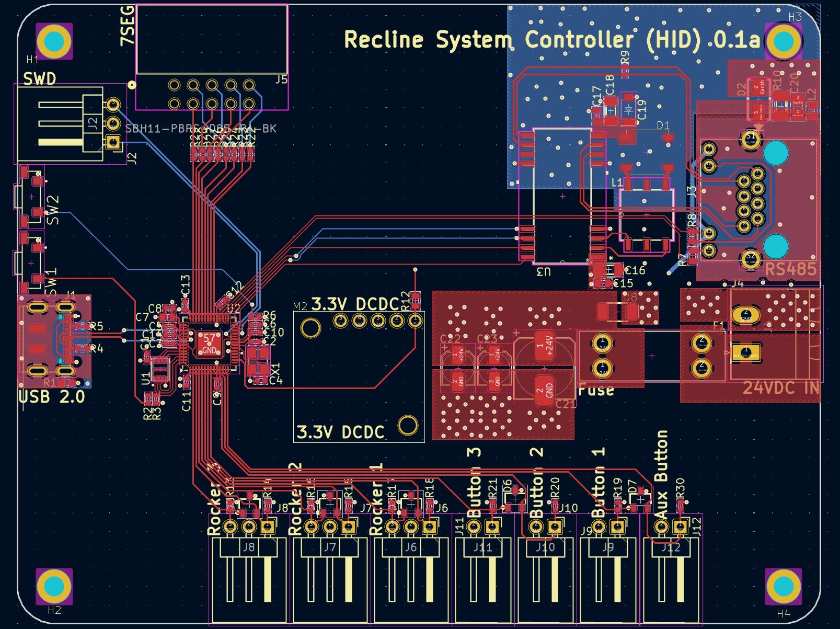Viewport: 840px width, 629px height.
Task: Select the R5 resistor label near USB
Action: (x=97, y=326)
